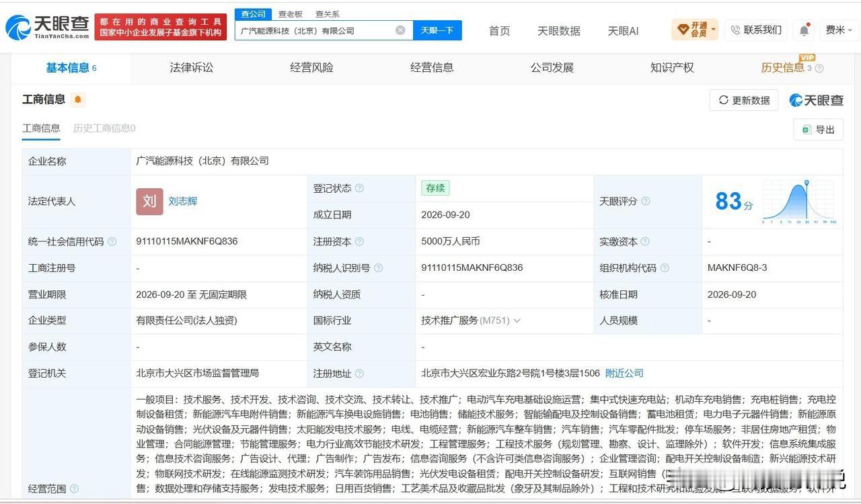Click the orange alert bell beside 工商信息 heading
Image resolution: width=861 pixels, height=504 pixels.
click(78, 100)
